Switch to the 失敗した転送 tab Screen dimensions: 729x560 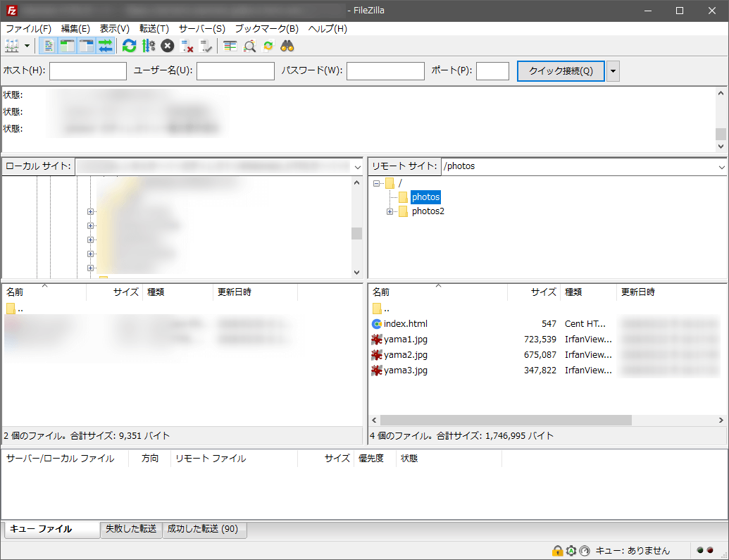131,529
